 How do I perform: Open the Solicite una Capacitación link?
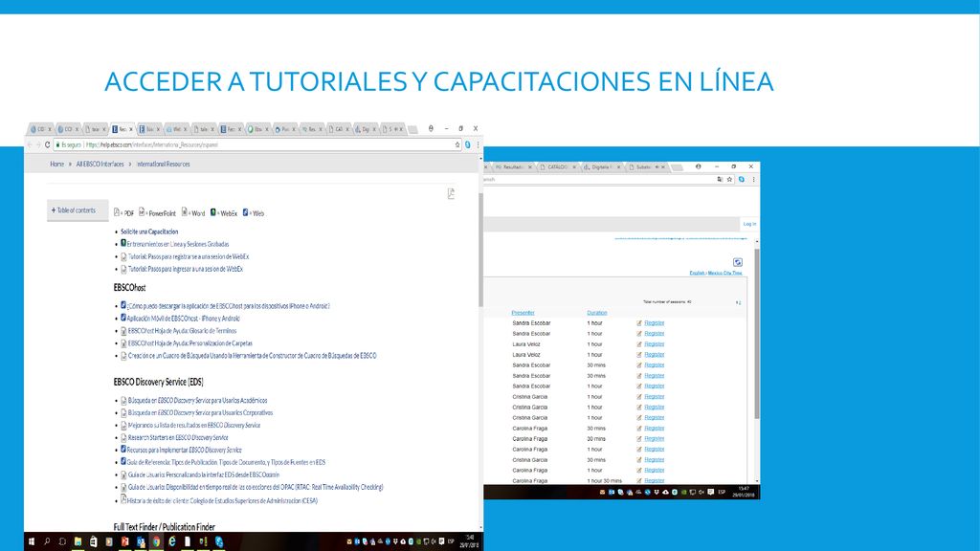point(149,231)
